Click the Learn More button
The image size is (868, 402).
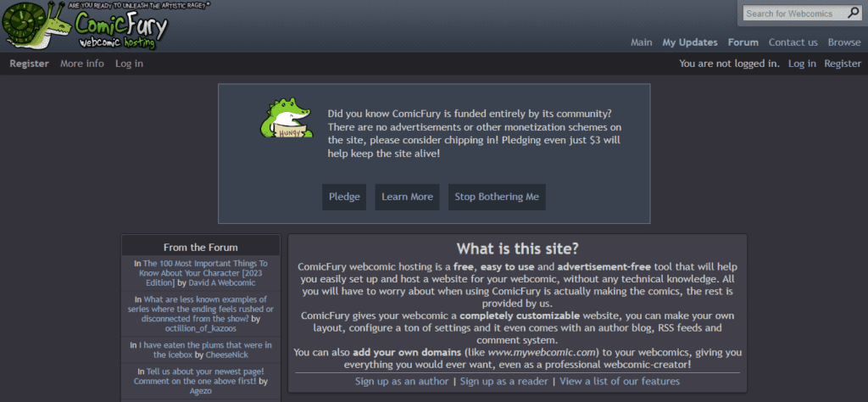pos(407,197)
